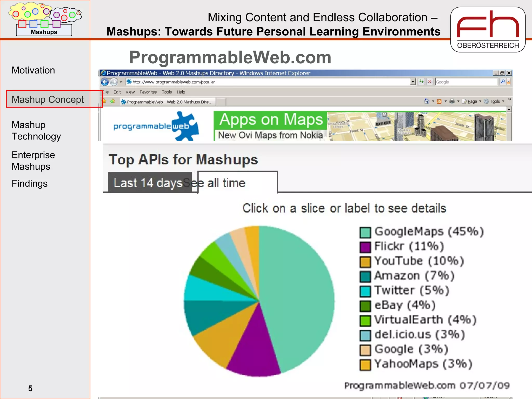This screenshot has height=399, width=532.
Task: Click the address bar URL field
Action: pos(268,82)
